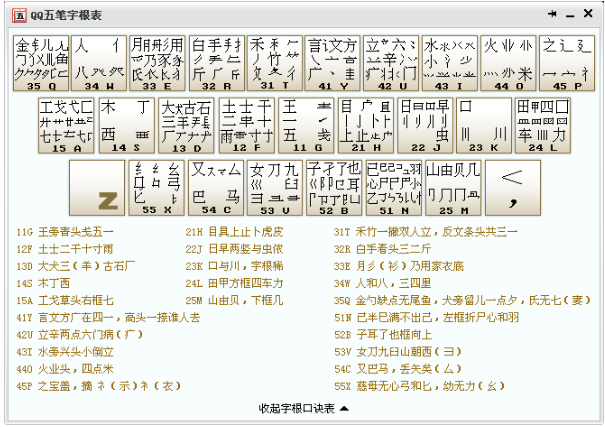
Task: Select the 45 P radical key
Action: pyautogui.click(x=567, y=63)
